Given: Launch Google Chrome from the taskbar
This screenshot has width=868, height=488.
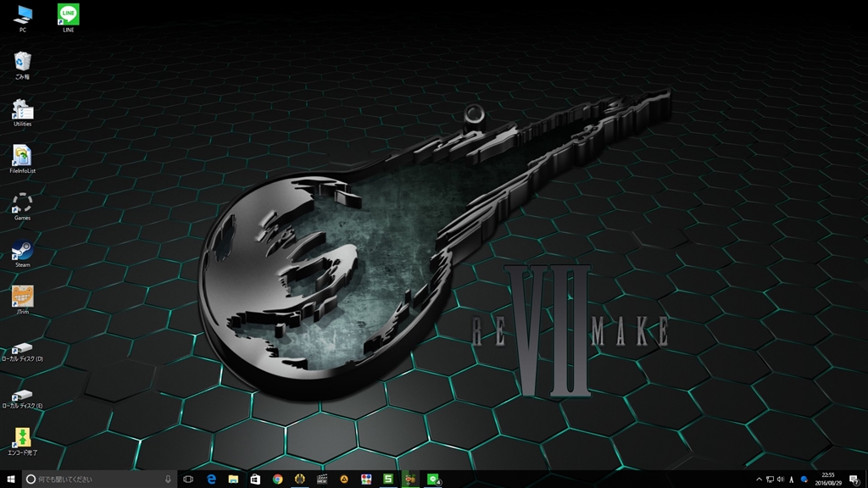Looking at the screenshot, I should [x=277, y=480].
